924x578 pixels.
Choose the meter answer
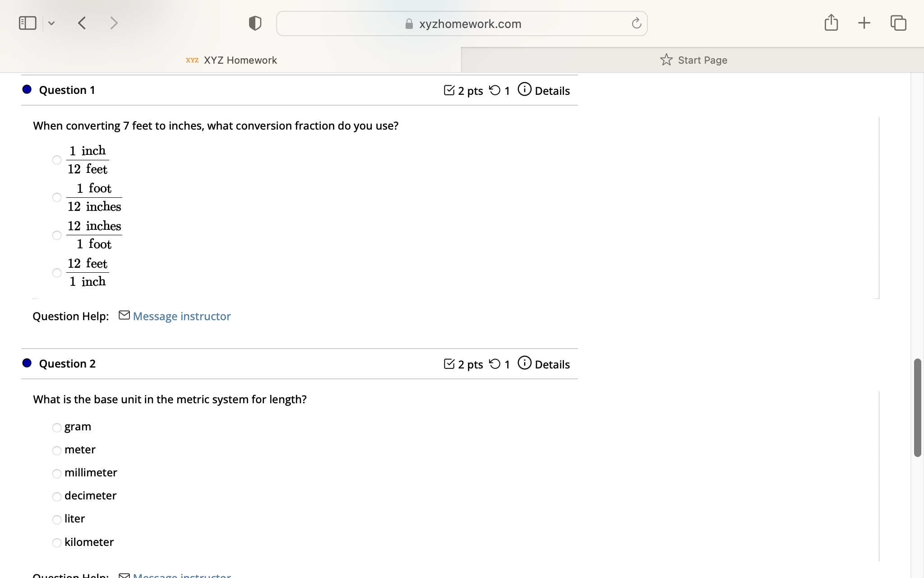tap(57, 451)
